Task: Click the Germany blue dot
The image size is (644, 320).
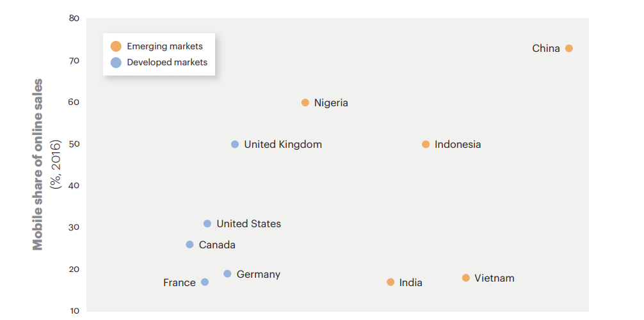Action: coord(227,273)
